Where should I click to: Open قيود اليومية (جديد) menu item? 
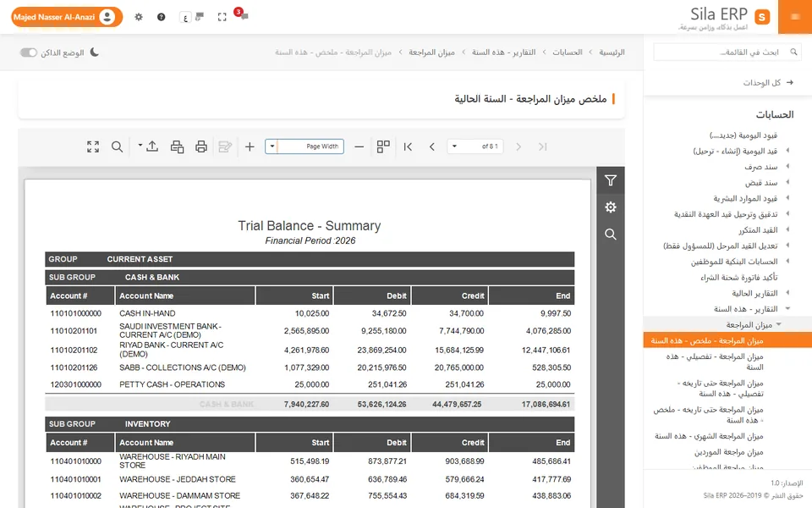pos(743,135)
